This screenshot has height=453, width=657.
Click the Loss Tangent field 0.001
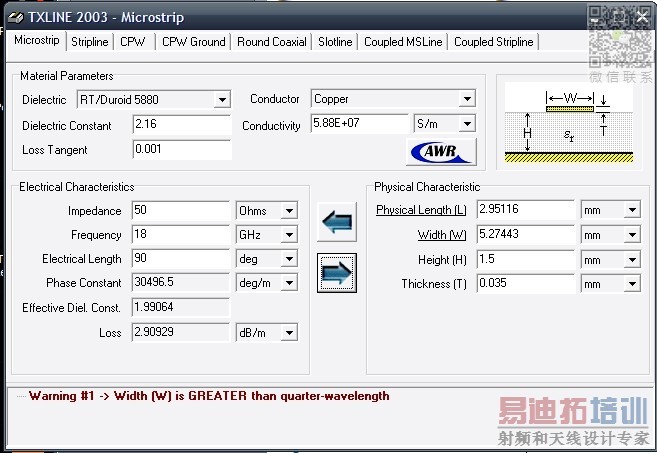[181, 150]
